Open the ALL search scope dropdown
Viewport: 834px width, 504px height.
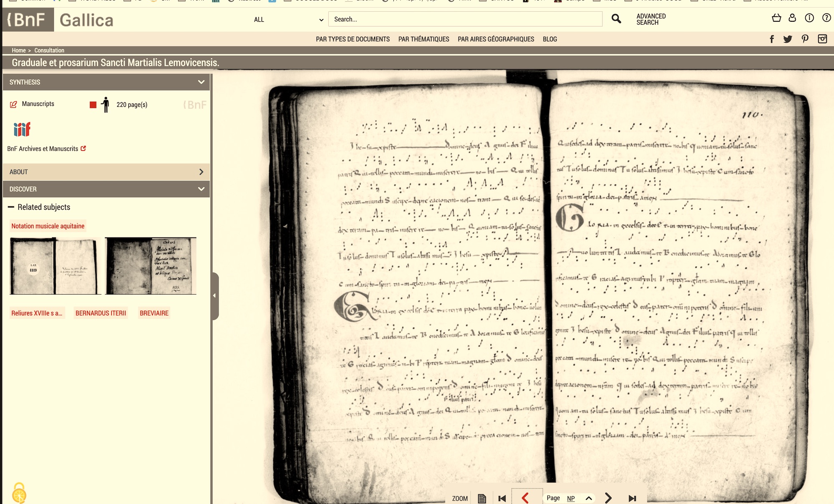288,20
